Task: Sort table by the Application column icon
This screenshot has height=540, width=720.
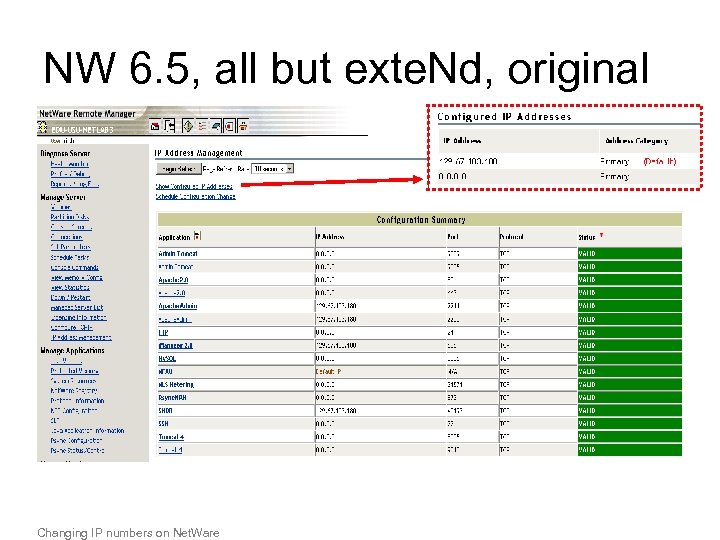Action: click(197, 236)
